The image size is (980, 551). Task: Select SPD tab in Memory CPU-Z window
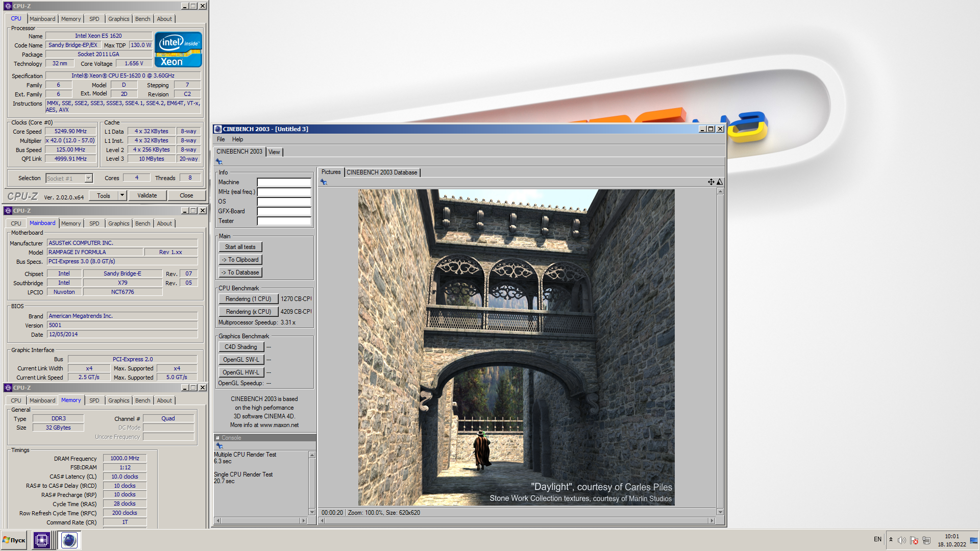94,400
